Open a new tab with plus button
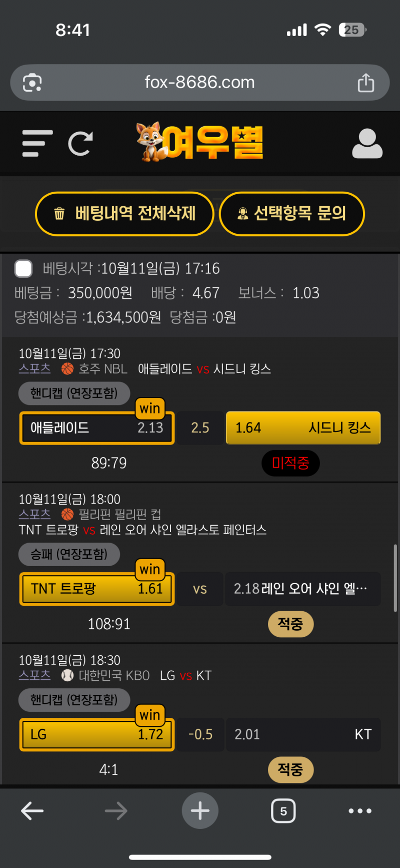The height and width of the screenshot is (868, 400). [200, 811]
